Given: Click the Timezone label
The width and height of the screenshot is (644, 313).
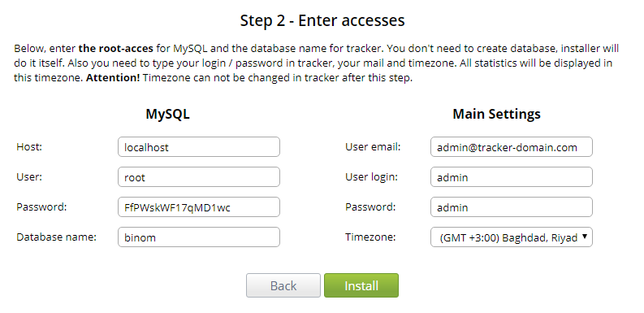Looking at the screenshot, I should point(370,237).
